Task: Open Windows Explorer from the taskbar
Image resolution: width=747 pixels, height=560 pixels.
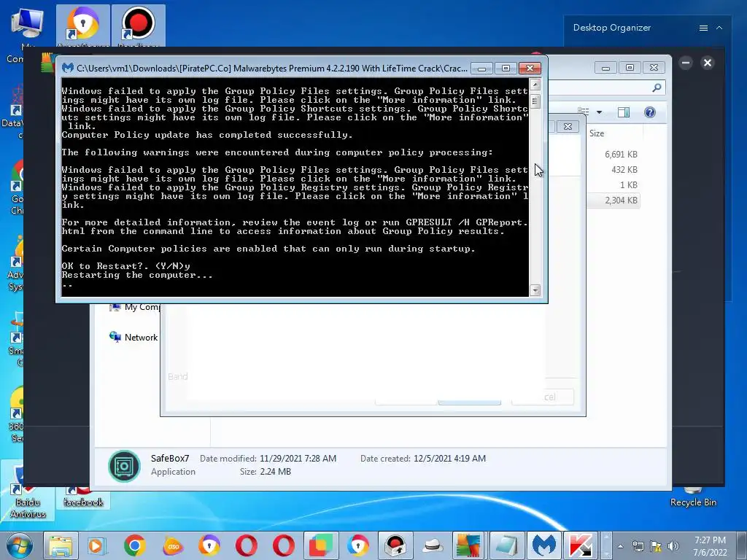Action: (x=61, y=545)
